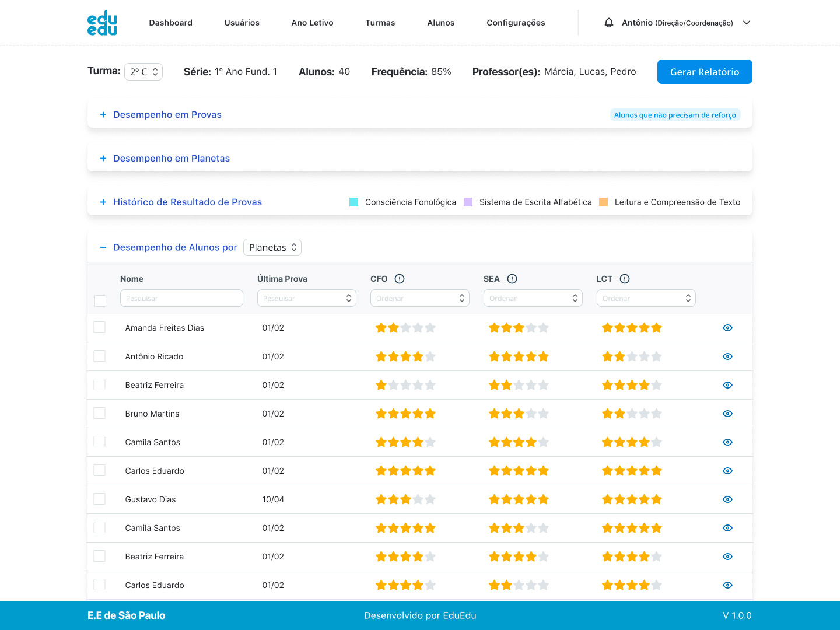
Task: Check Amanda Freitas Dias row checkbox
Action: pyautogui.click(x=100, y=327)
